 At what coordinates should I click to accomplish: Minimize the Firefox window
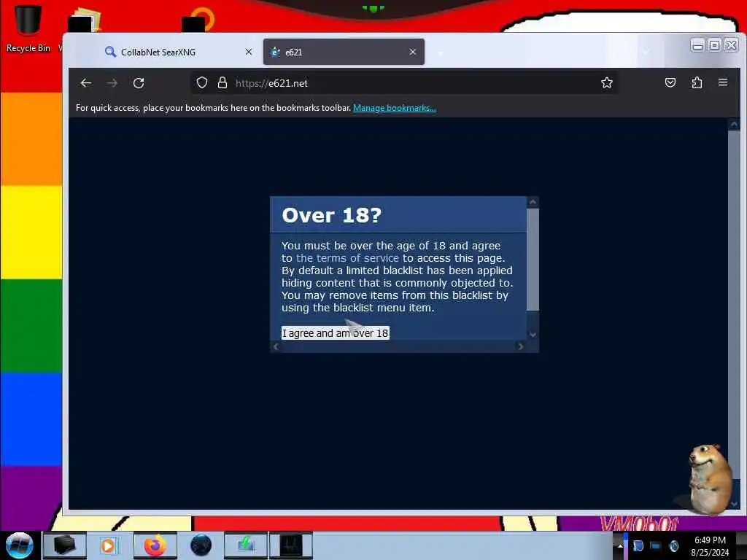point(697,45)
